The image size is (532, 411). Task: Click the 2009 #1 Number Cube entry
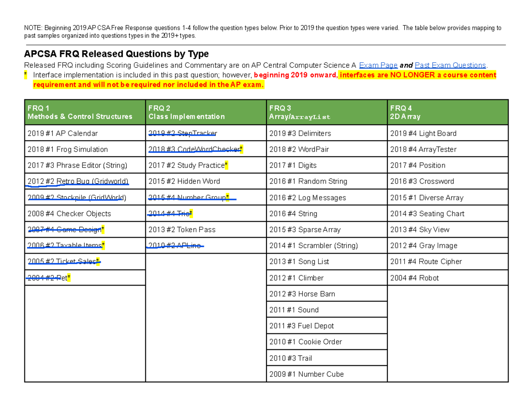305,374
